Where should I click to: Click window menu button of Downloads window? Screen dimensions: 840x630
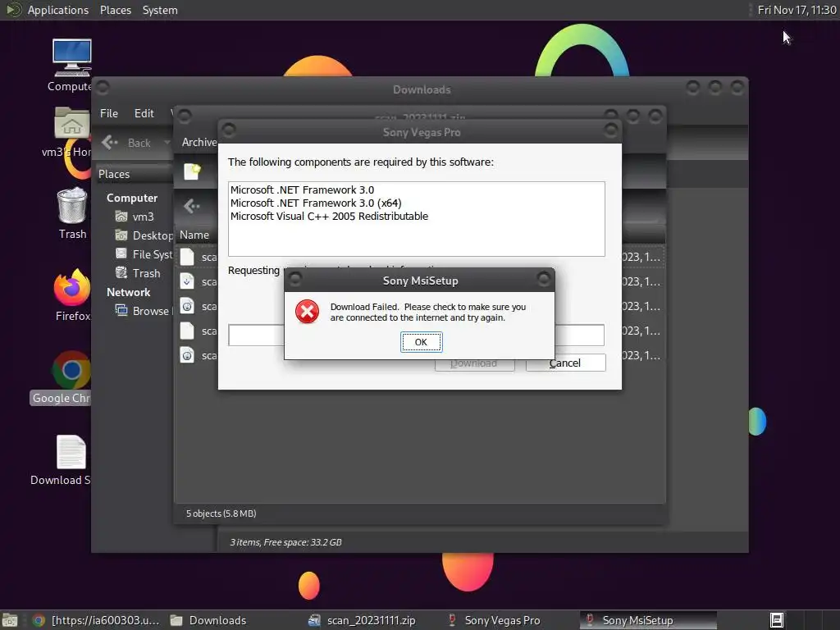(x=103, y=87)
